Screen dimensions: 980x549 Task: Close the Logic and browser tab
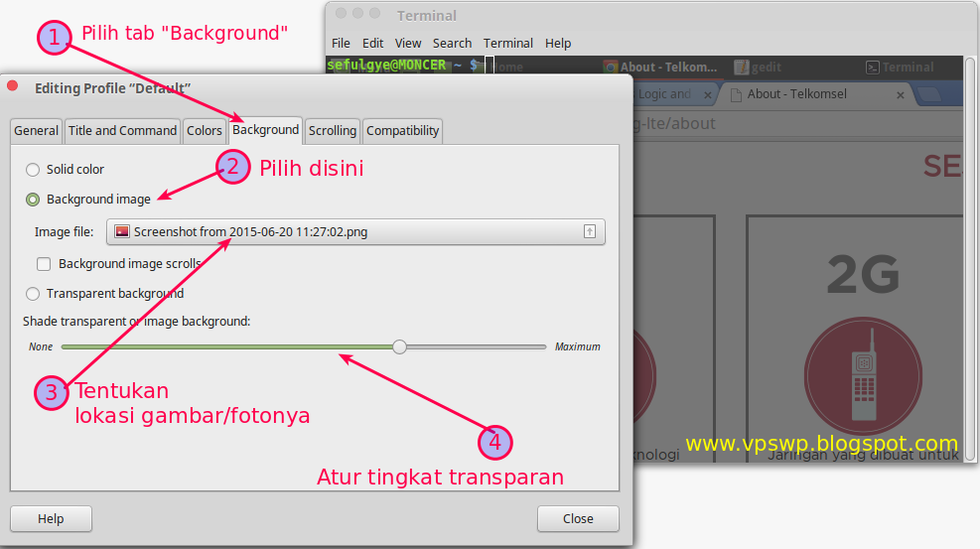pyautogui.click(x=708, y=95)
